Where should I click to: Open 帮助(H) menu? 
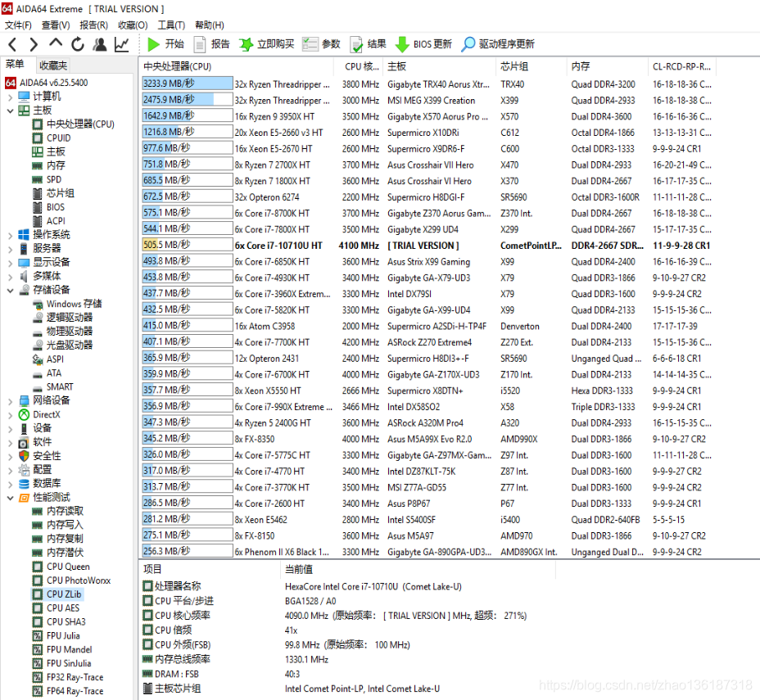(210, 25)
